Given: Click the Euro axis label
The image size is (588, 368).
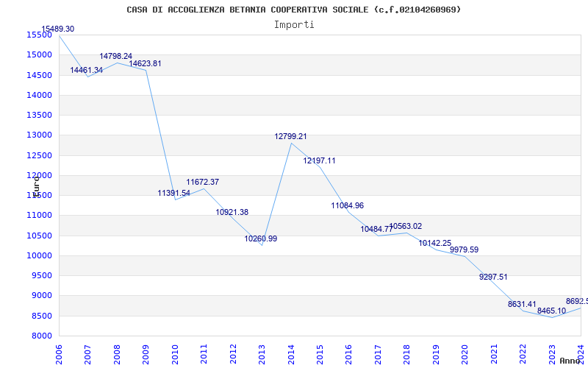Looking at the screenshot, I should 36,187.
